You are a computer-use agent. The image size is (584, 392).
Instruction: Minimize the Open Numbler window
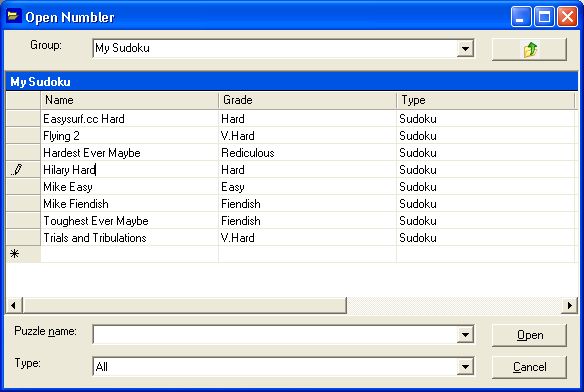coord(521,17)
